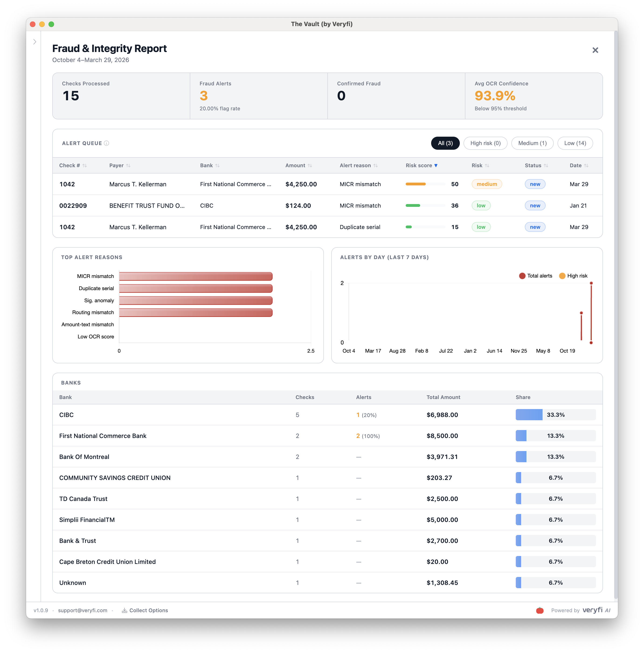Click the MICR mismatch bar in chart
Screen dimensions: 644x653
(196, 277)
